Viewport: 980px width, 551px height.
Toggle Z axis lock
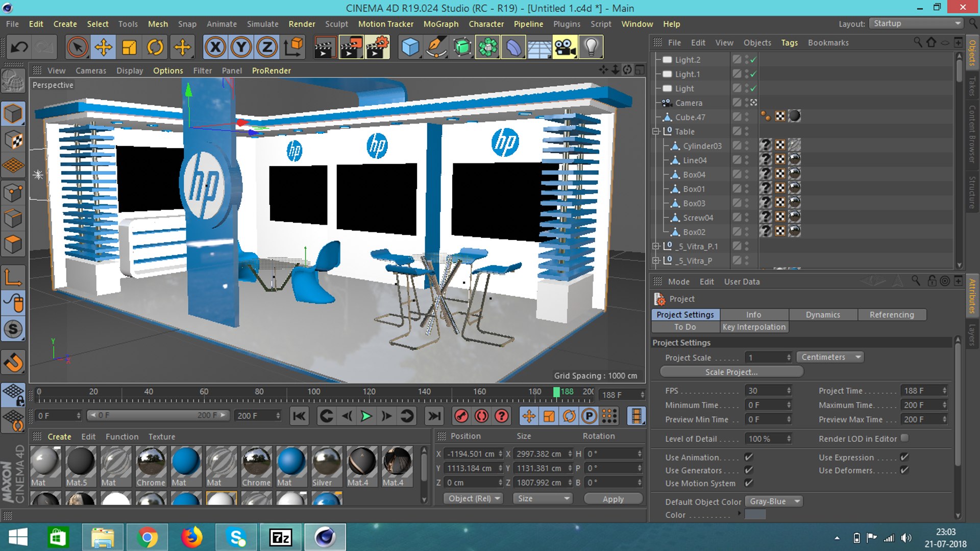click(x=267, y=47)
